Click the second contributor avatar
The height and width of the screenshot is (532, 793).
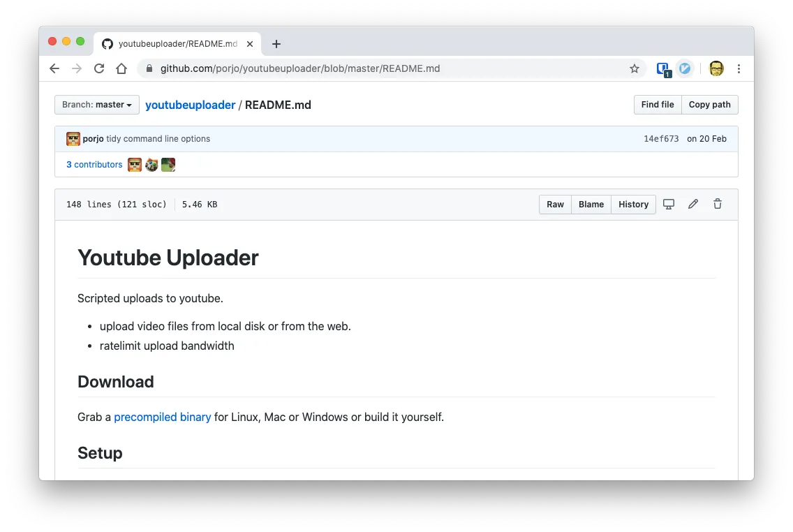tap(151, 164)
